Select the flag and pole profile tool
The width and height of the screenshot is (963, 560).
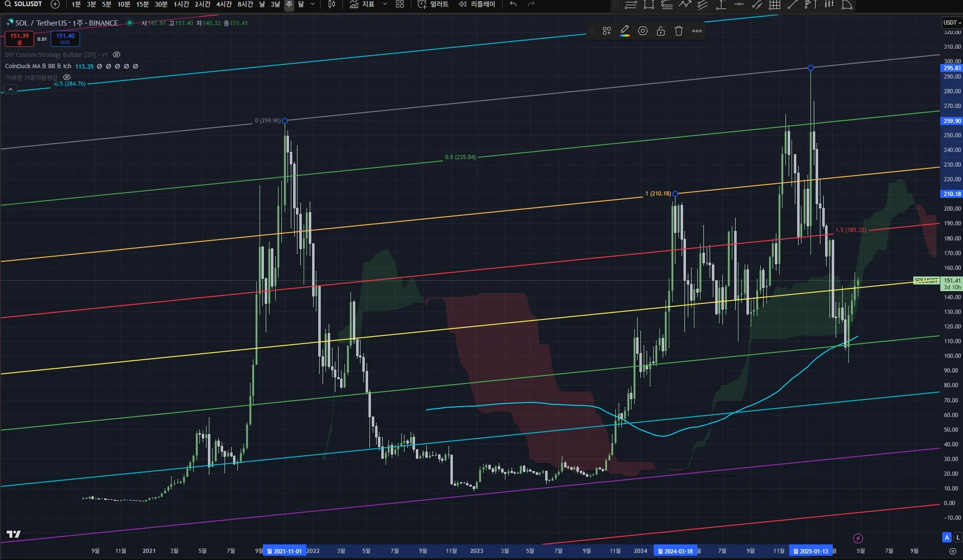coord(810,5)
